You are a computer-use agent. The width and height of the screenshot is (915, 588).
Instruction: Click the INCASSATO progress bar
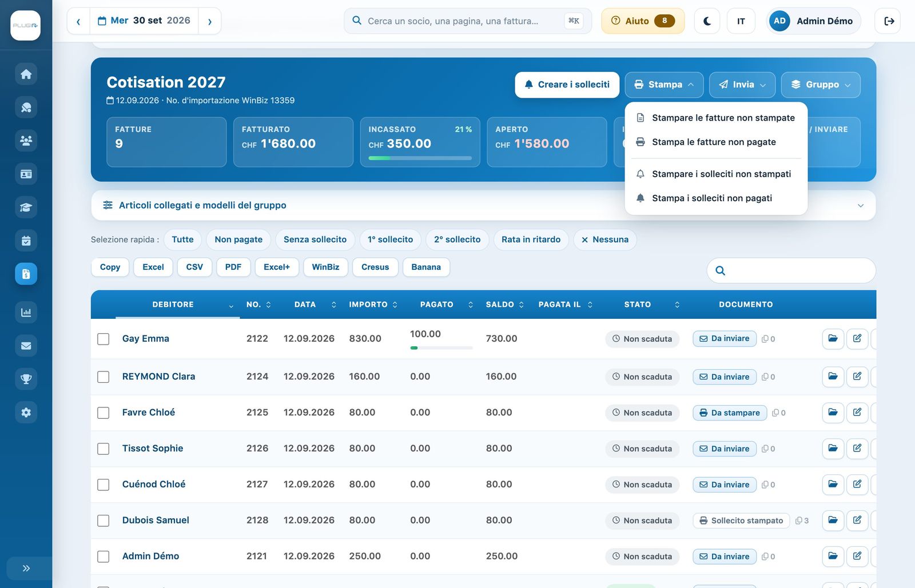pos(420,158)
